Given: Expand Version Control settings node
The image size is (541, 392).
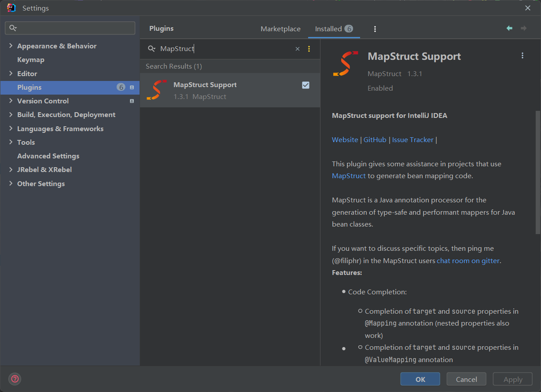Looking at the screenshot, I should 11,101.
